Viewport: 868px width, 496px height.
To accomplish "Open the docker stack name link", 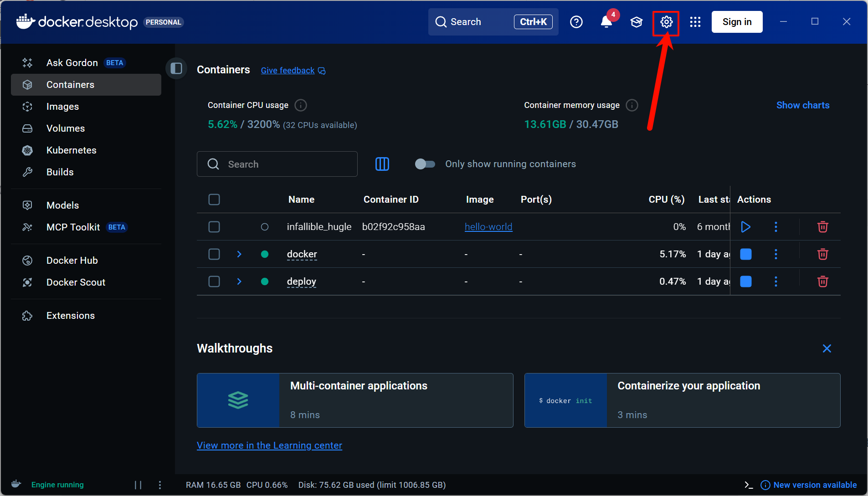I will (302, 254).
